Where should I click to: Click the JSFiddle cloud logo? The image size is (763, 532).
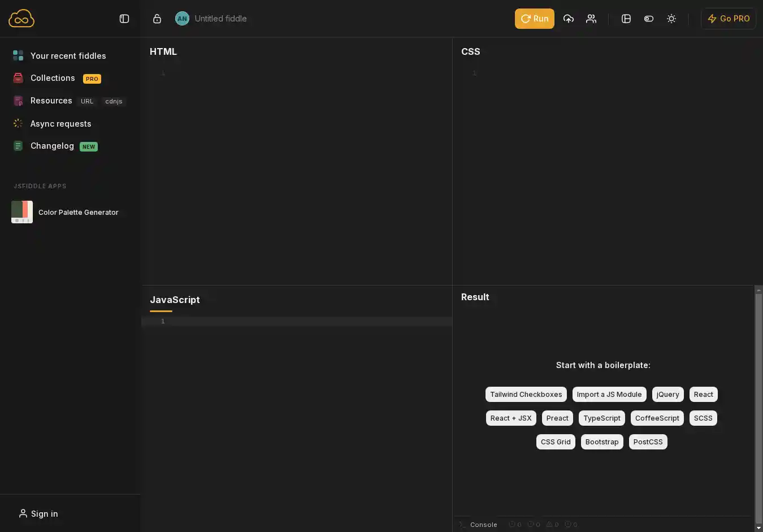tap(21, 19)
